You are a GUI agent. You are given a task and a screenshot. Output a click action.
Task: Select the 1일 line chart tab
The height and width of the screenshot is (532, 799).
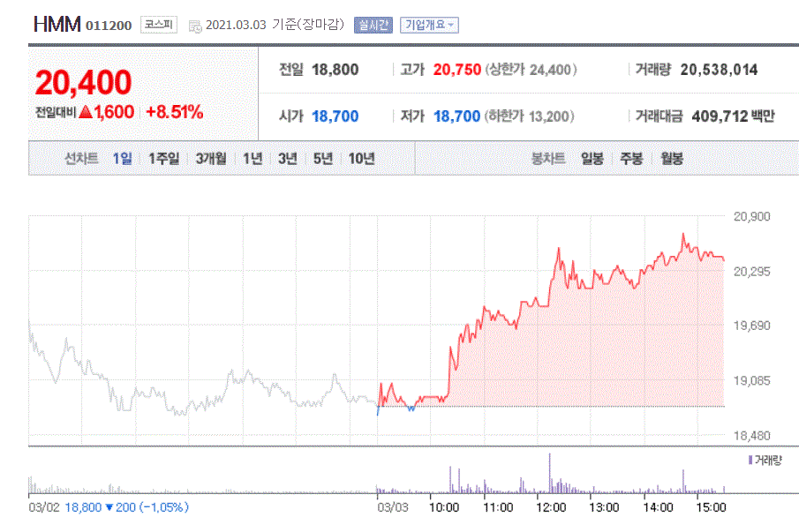click(123, 159)
